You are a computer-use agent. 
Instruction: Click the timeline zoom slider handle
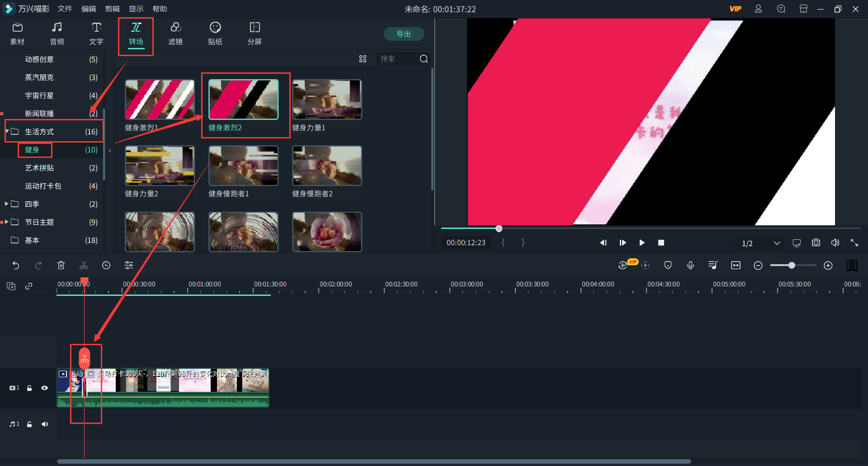[x=792, y=266]
